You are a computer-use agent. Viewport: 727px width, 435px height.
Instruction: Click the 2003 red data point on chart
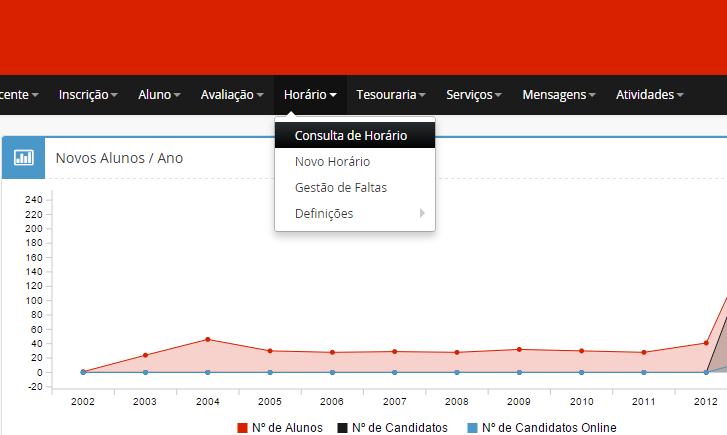145,355
